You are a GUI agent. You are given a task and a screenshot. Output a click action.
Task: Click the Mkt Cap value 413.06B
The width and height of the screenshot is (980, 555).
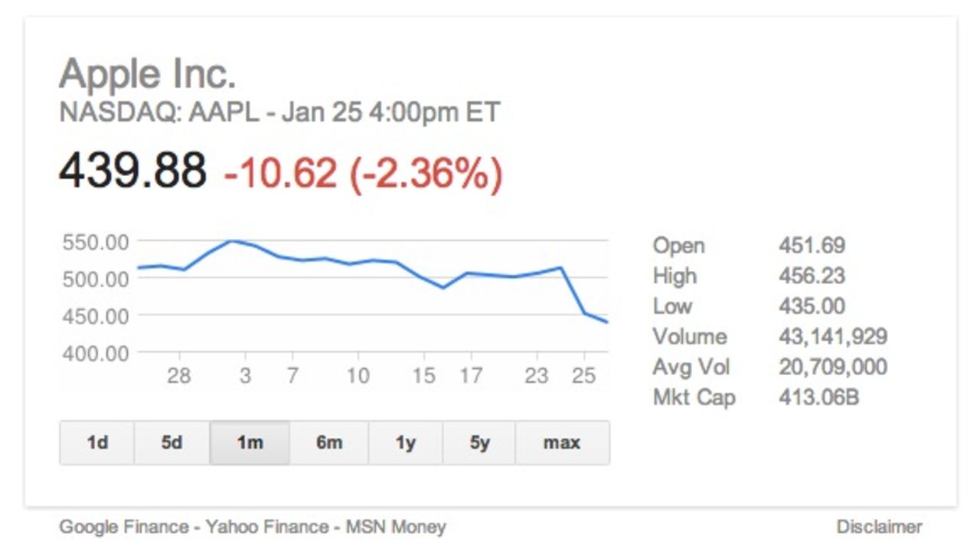pyautogui.click(x=818, y=397)
